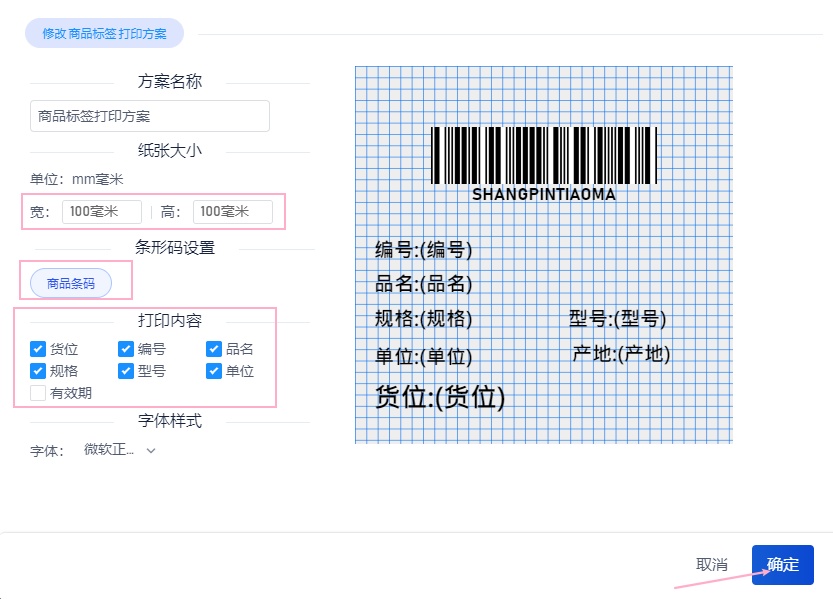
Task: Click the 单位: mm毫米 unit text
Action: [x=76, y=179]
